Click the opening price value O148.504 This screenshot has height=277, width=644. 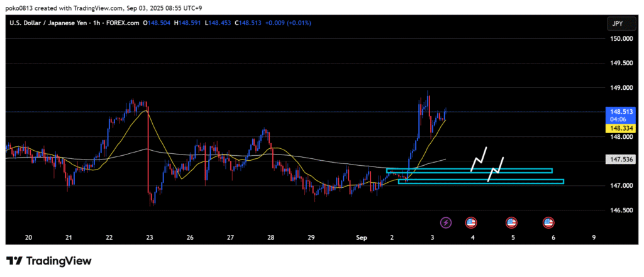(158, 23)
